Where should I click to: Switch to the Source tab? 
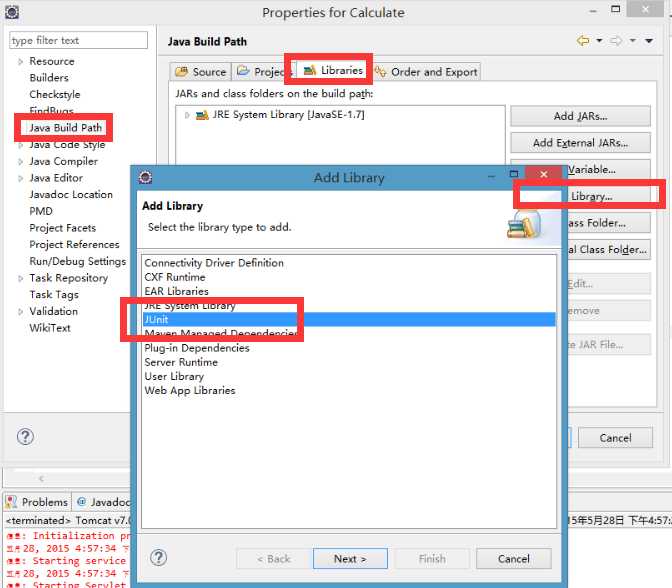[x=201, y=72]
